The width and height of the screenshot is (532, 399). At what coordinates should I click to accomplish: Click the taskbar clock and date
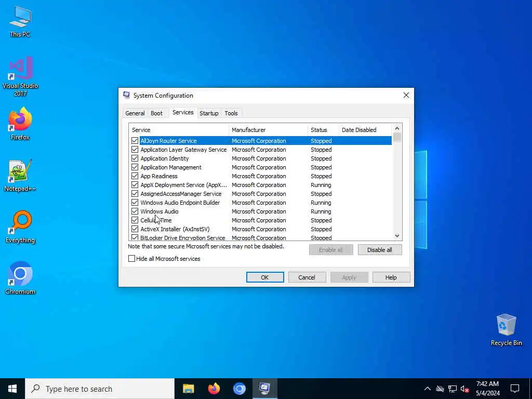(x=487, y=389)
